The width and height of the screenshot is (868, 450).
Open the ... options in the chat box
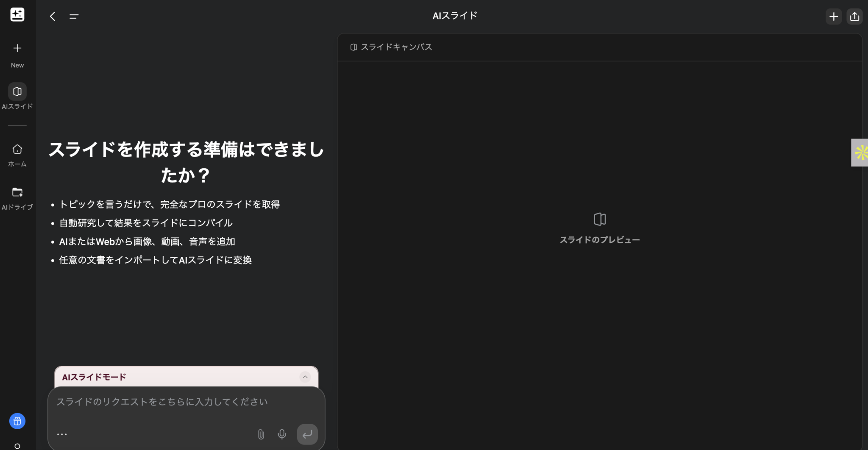pos(62,433)
